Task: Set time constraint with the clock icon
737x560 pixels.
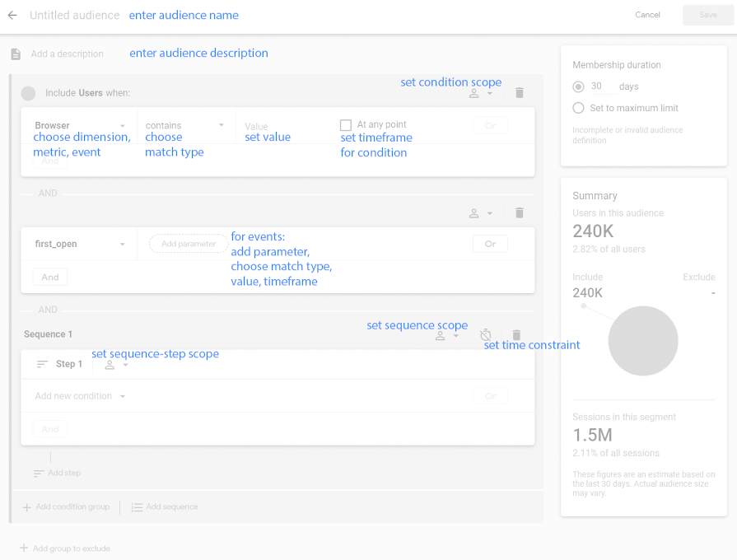Action: point(485,335)
